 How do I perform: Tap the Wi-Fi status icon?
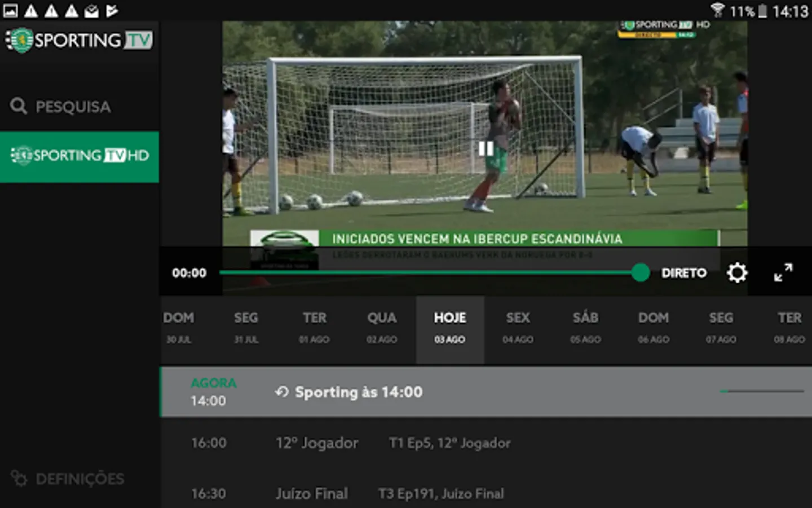(x=717, y=10)
